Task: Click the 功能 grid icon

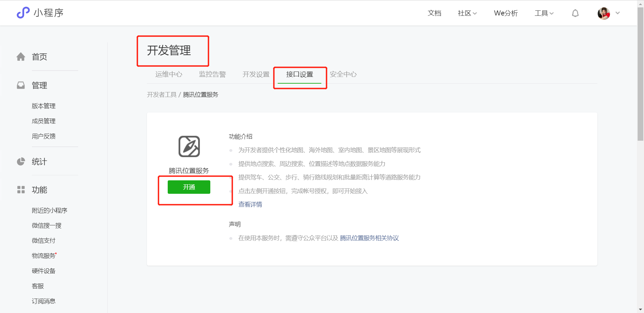Action: [21, 190]
